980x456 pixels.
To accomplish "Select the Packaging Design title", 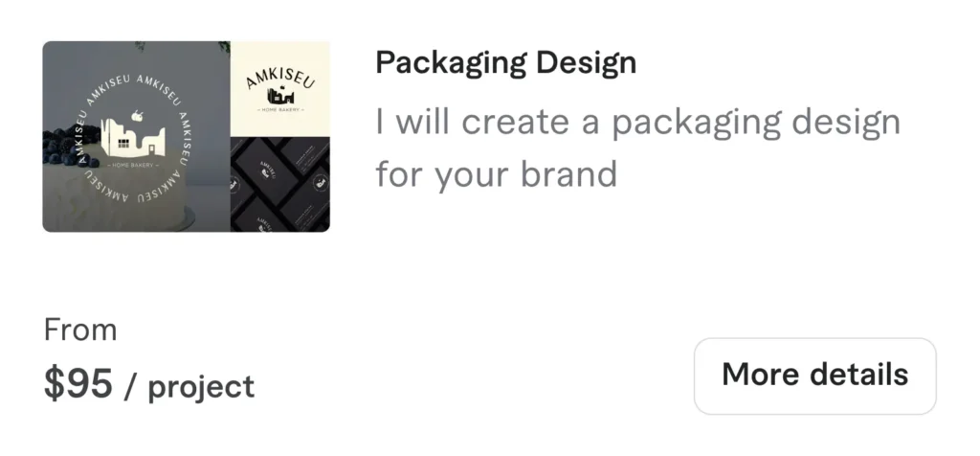I will [505, 63].
